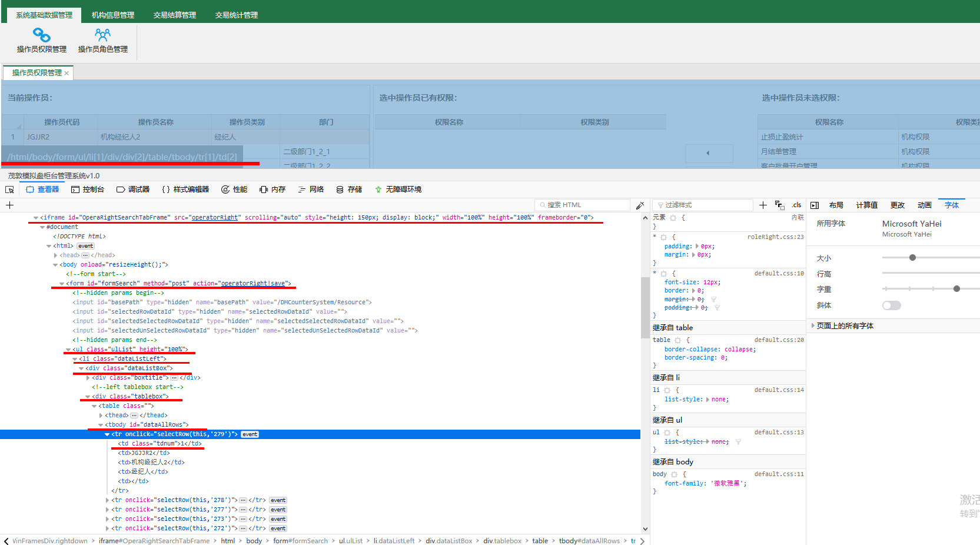Toggle pseudo-class panel icon in rules view
The height and width of the screenshot is (545, 980).
[x=780, y=205]
